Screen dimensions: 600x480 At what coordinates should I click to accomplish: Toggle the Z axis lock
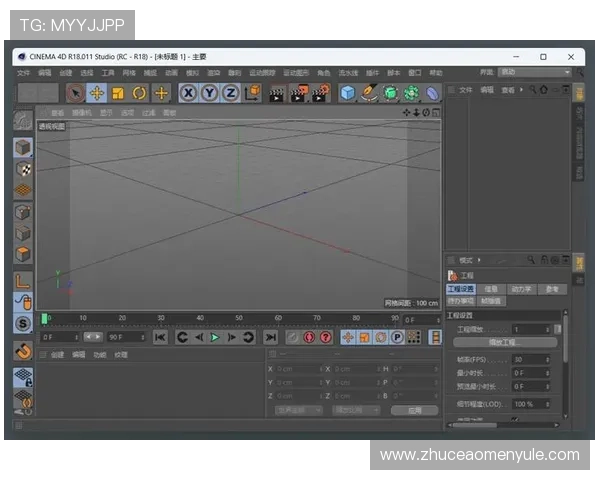pyautogui.click(x=230, y=93)
